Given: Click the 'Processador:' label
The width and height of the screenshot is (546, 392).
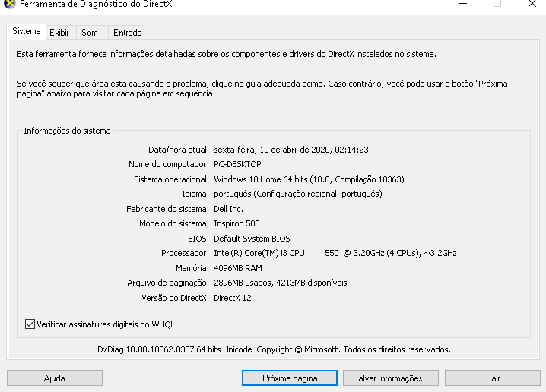Looking at the screenshot, I should point(185,253).
